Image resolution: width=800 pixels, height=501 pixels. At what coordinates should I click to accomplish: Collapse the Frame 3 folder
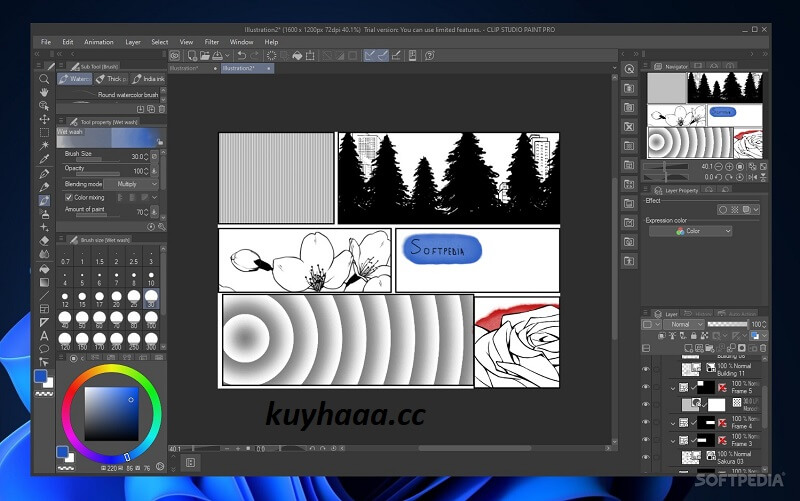point(672,441)
